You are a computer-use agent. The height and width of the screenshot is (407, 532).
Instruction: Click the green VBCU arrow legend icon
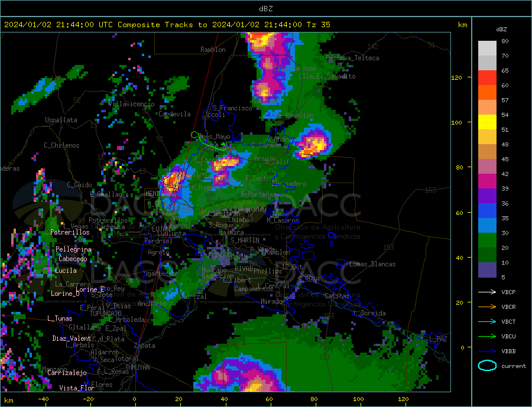click(487, 337)
